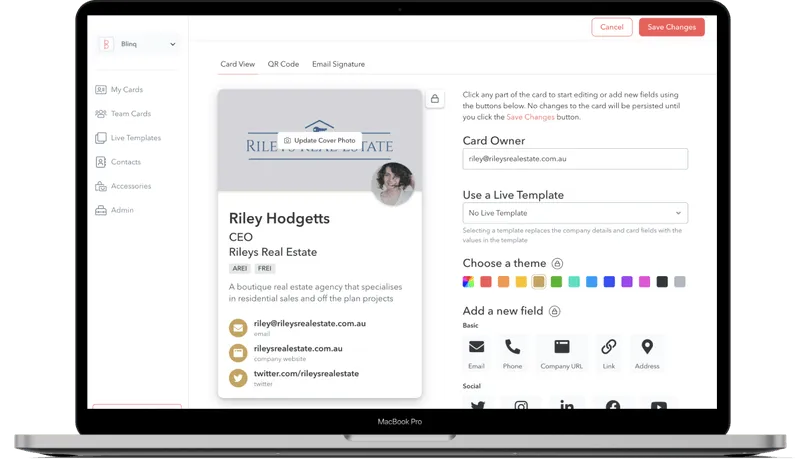Viewport: 800px width, 459px height.
Task: Select the light gray theme swatch
Action: pos(680,282)
